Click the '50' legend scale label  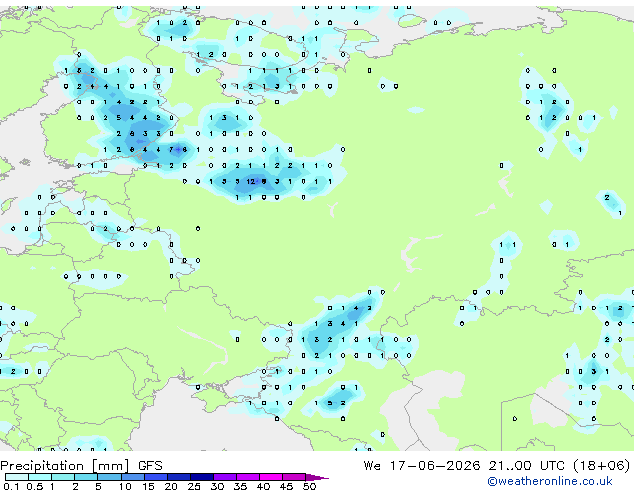tap(309, 486)
